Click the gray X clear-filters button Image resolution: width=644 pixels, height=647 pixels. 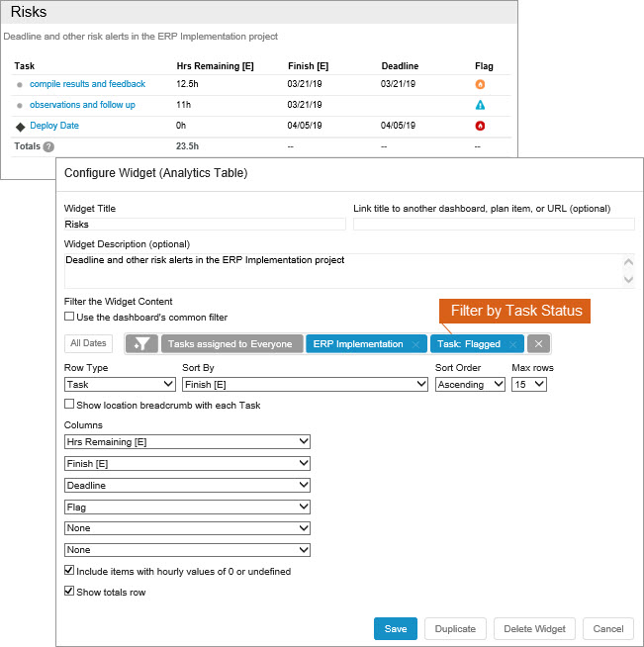[538, 344]
